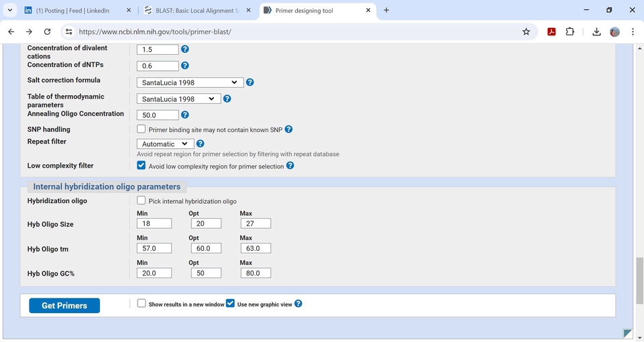Click the Get Primers button
This screenshot has height=342, width=644.
[x=64, y=306]
